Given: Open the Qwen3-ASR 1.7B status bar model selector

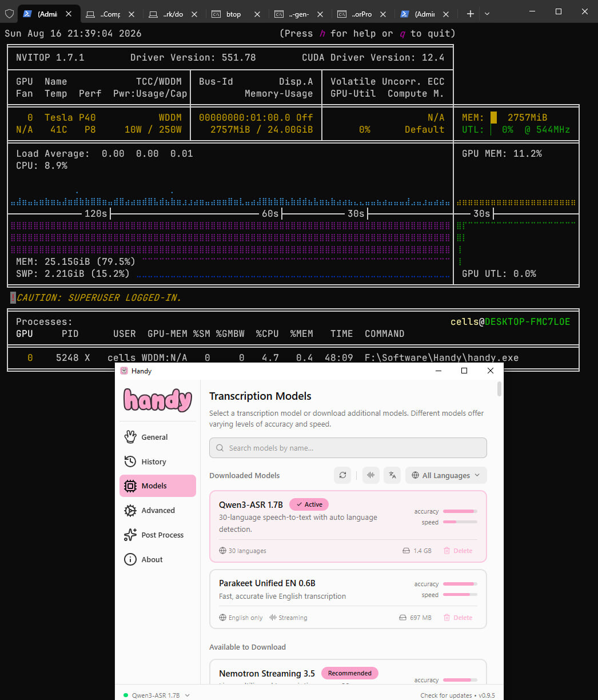Looking at the screenshot, I should tap(156, 695).
